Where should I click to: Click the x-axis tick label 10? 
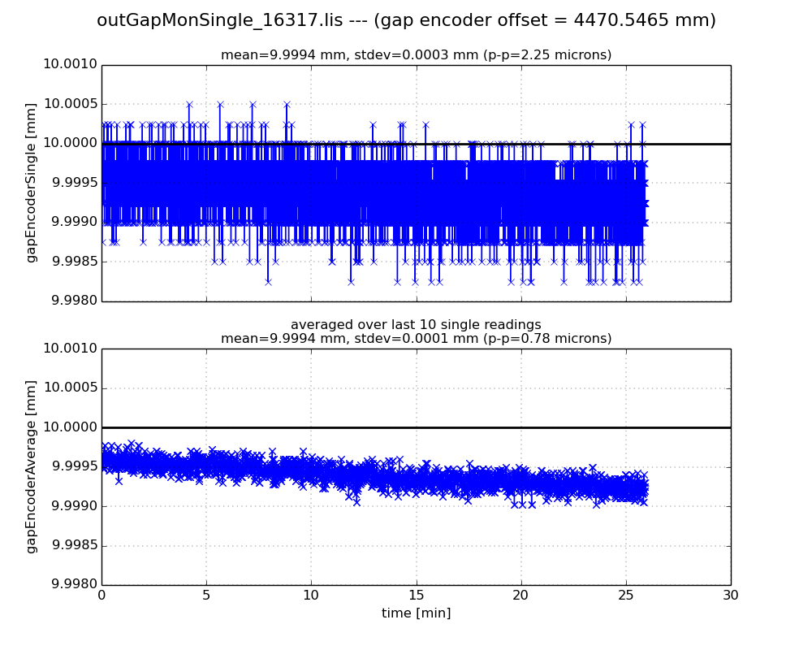point(311,596)
